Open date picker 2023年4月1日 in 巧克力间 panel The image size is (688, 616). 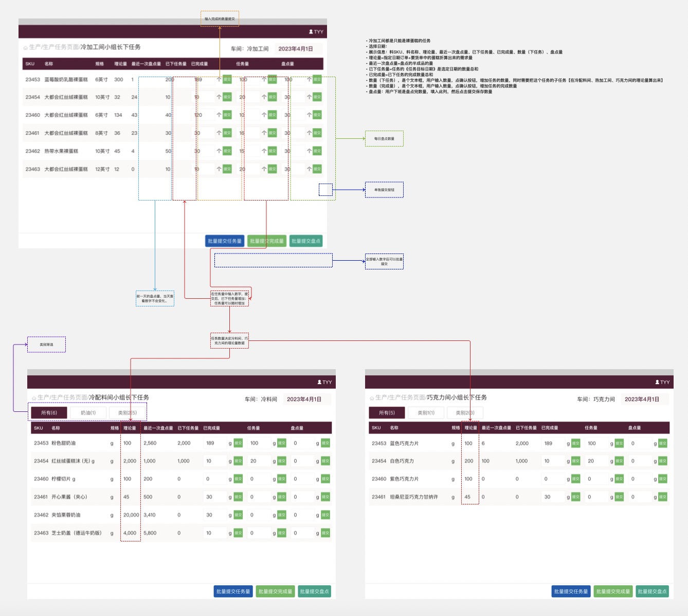coord(645,399)
